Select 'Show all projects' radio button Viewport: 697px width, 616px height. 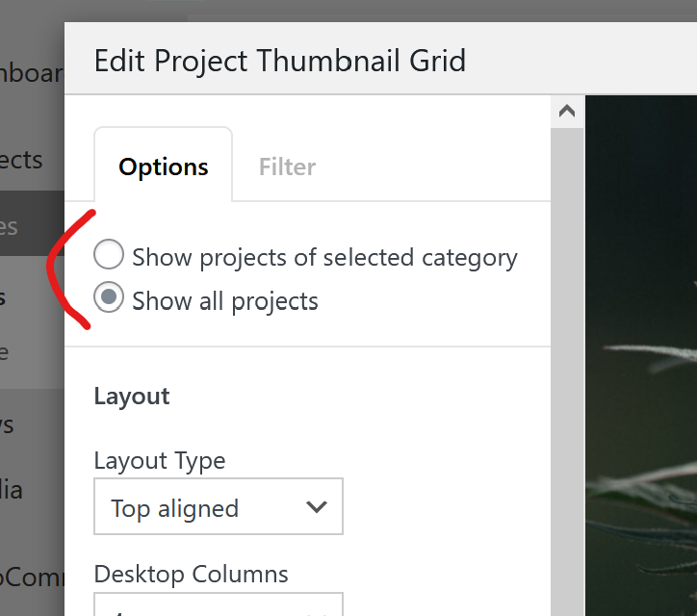click(109, 299)
